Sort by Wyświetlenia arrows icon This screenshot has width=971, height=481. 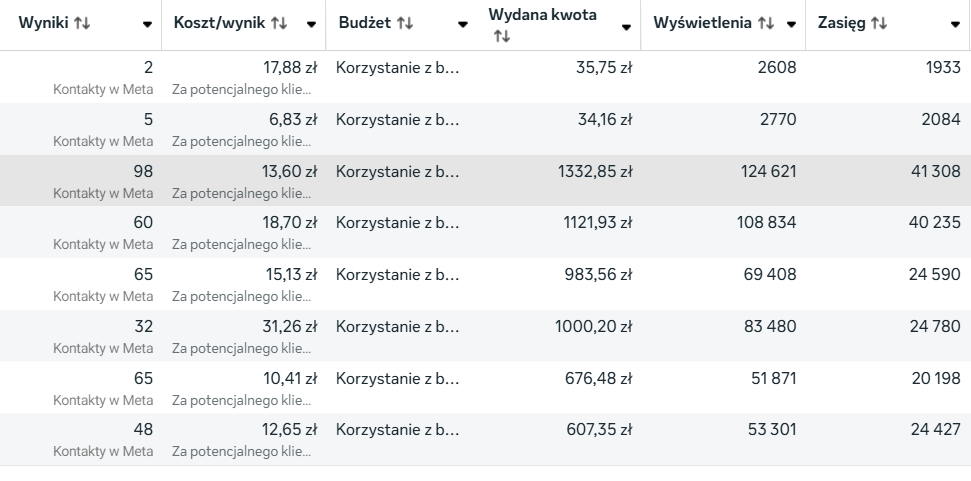[x=765, y=24]
